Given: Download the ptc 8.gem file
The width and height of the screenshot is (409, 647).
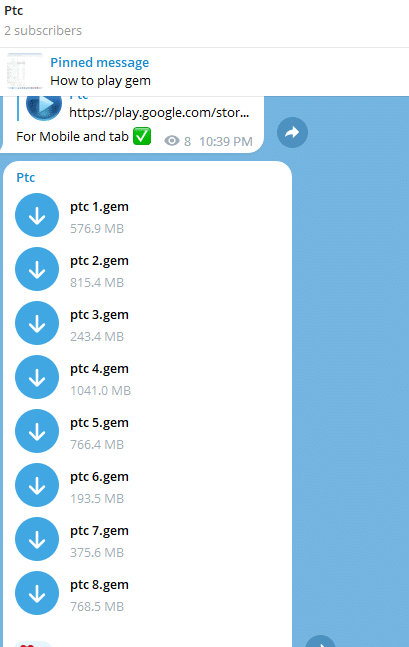Looking at the screenshot, I should point(37,593).
